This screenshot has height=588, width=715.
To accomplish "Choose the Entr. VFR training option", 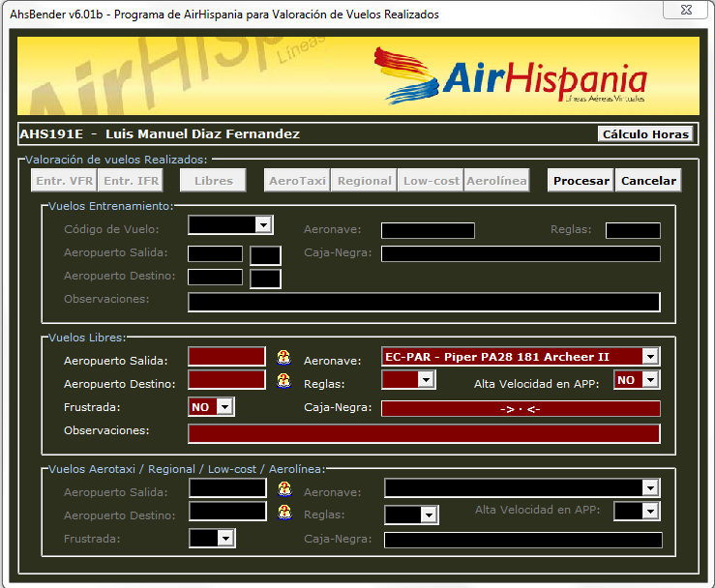I will pos(64,181).
